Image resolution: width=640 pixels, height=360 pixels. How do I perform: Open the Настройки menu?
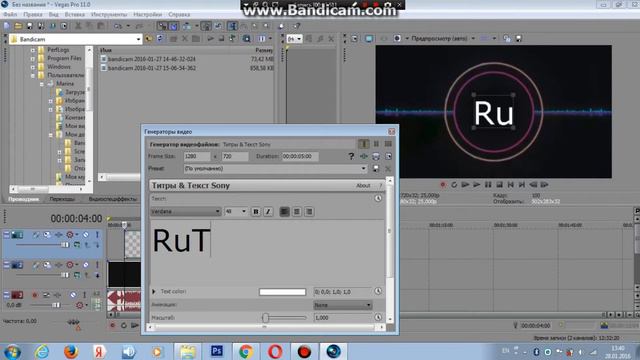pos(147,14)
